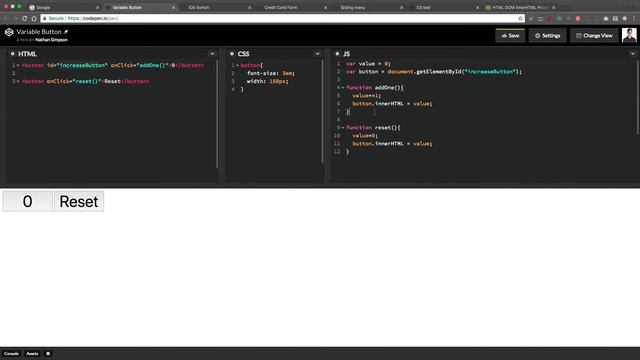The image size is (640, 360).
Task: Open Nathan Simpson author link
Action: coord(51,40)
